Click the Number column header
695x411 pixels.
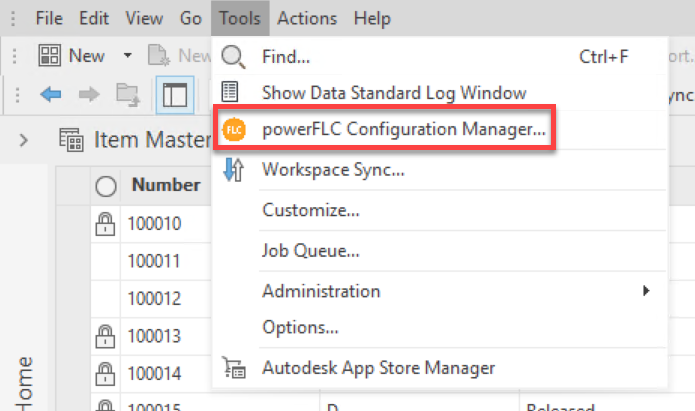[166, 185]
